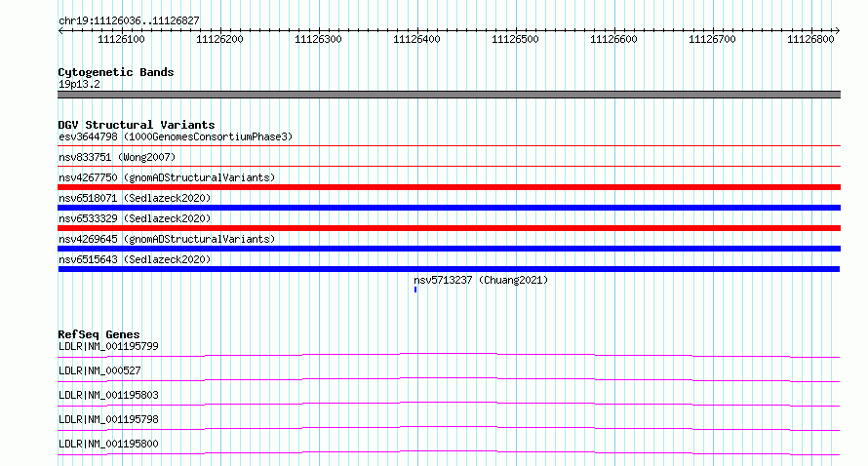Click the red bar of nsv6533329
The height and width of the screenshot is (466, 868).
click(x=449, y=228)
